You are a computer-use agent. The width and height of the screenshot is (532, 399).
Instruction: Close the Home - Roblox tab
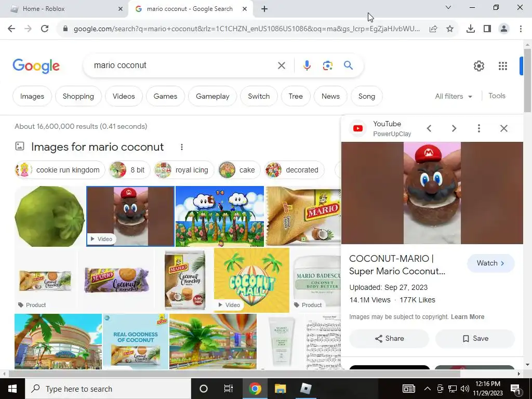pyautogui.click(x=121, y=9)
